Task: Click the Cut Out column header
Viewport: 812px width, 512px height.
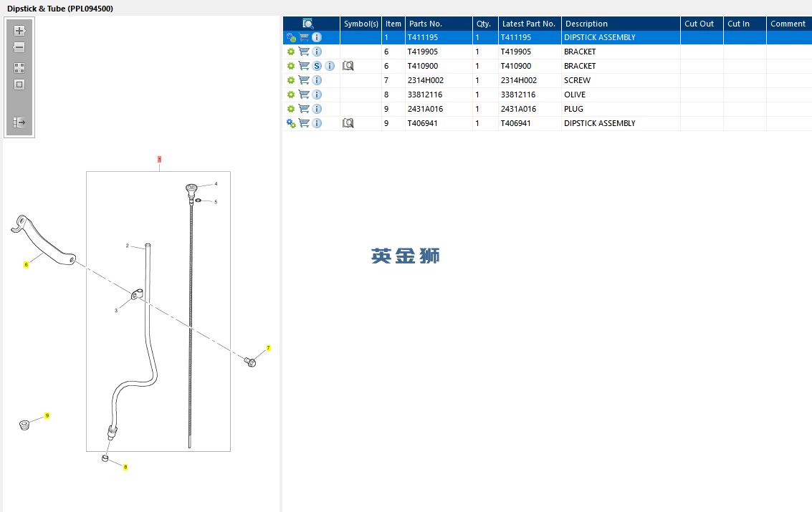Action: coord(702,24)
